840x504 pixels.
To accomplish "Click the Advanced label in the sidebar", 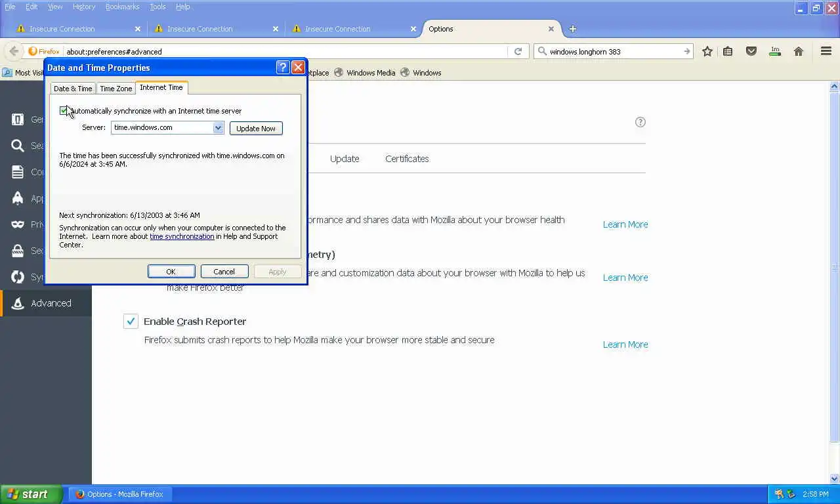I will tap(51, 303).
